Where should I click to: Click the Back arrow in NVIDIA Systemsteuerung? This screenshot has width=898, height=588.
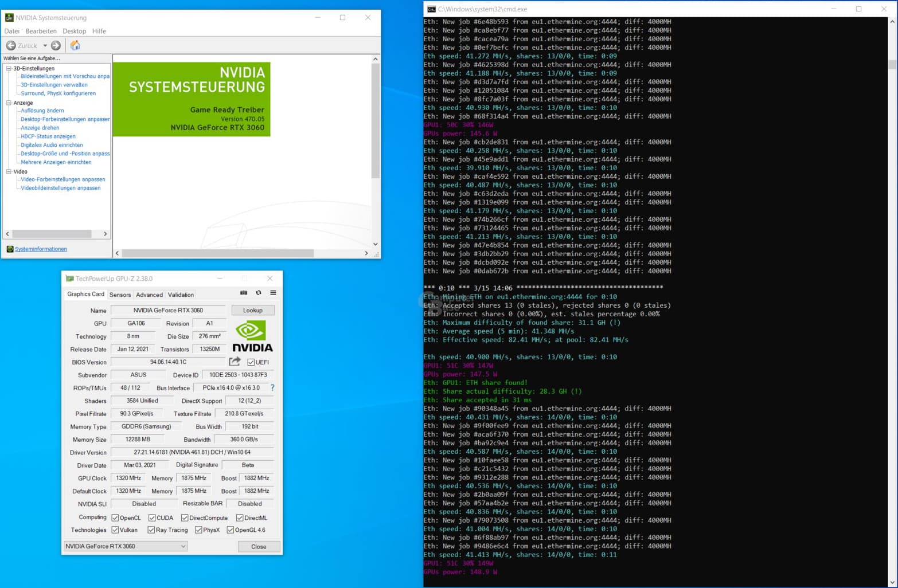11,45
